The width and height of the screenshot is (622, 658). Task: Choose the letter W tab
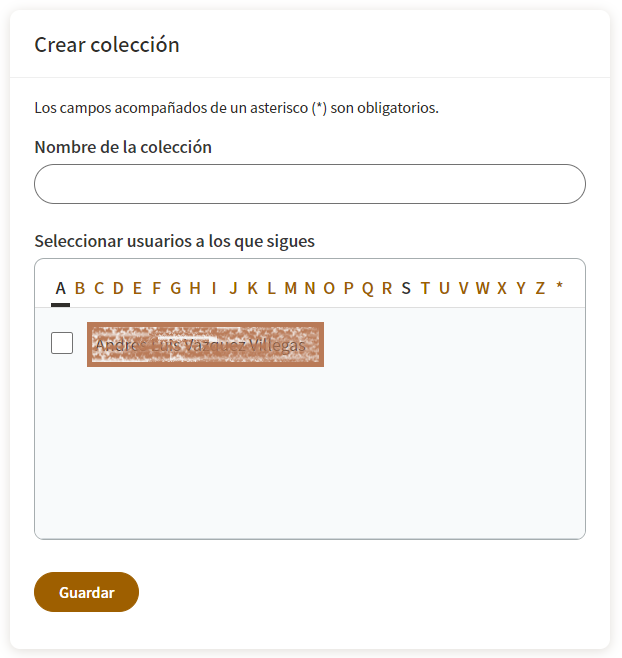483,288
